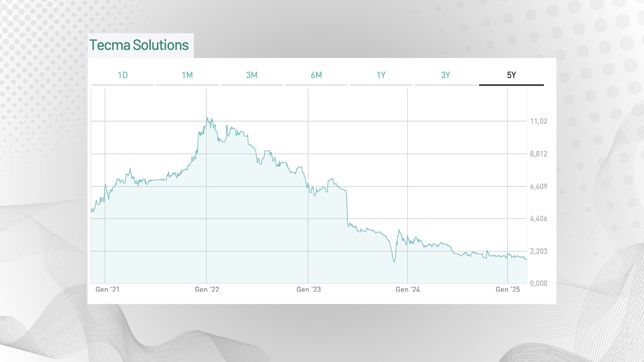
Task: Click the price peak near Gen '22
Action: click(x=207, y=118)
